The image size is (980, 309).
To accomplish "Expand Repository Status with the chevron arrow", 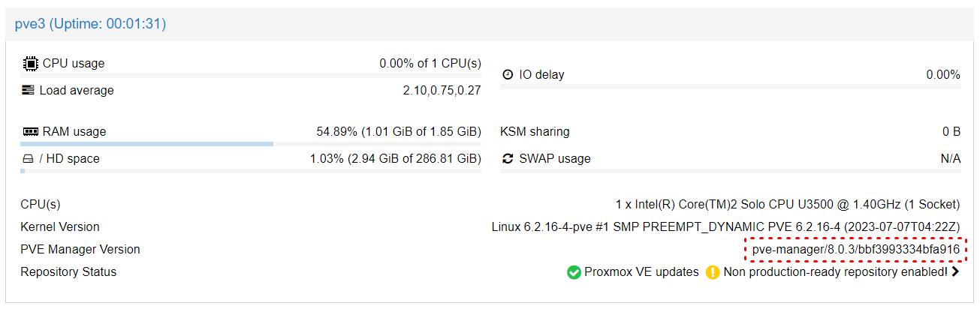I will [955, 272].
